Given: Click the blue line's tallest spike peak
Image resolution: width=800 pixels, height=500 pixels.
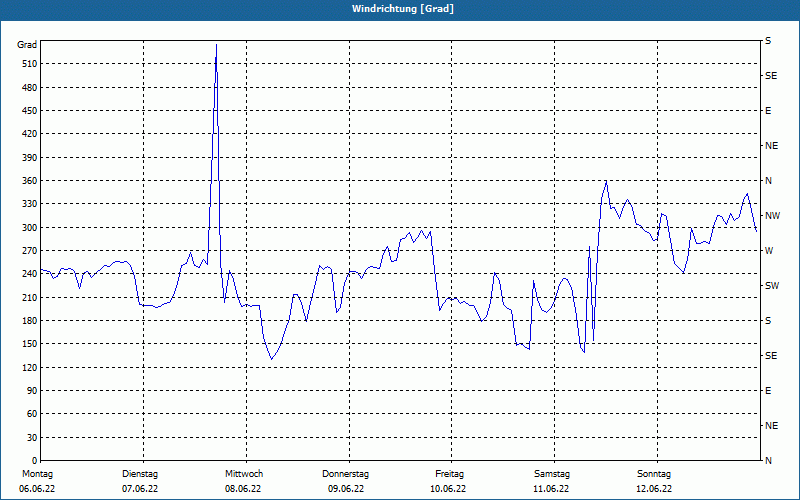Looking at the screenshot, I should click(216, 45).
